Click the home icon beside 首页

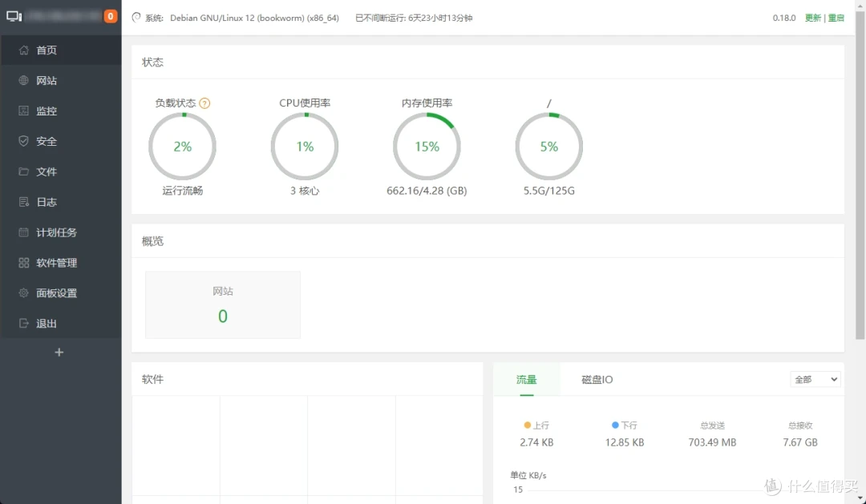tap(23, 50)
